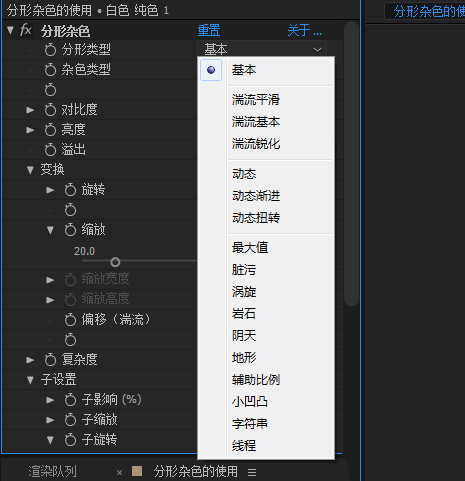Toggle stopwatch for 亮度
The width and height of the screenshot is (465, 481).
pos(50,130)
